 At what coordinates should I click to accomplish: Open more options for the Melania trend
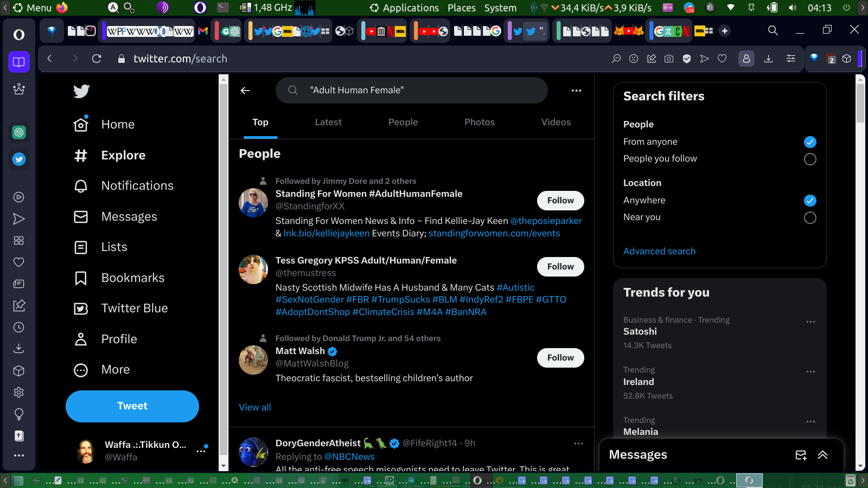(x=810, y=421)
